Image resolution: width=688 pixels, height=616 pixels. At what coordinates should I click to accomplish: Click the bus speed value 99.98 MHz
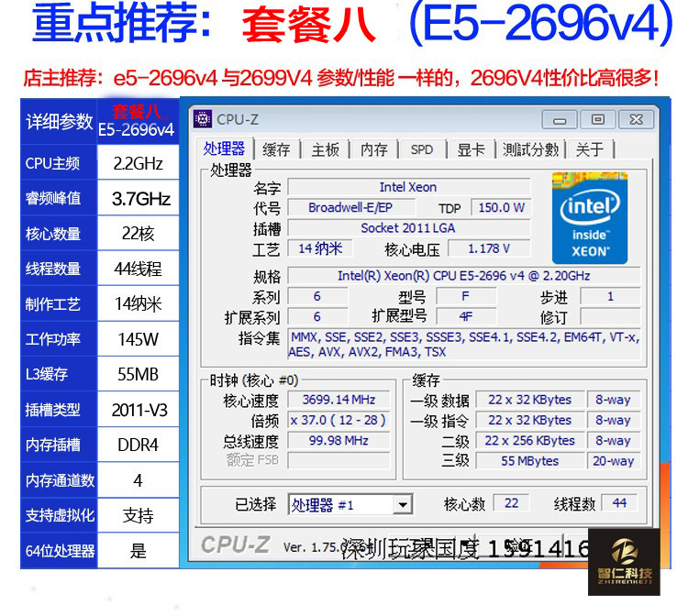tap(338, 440)
